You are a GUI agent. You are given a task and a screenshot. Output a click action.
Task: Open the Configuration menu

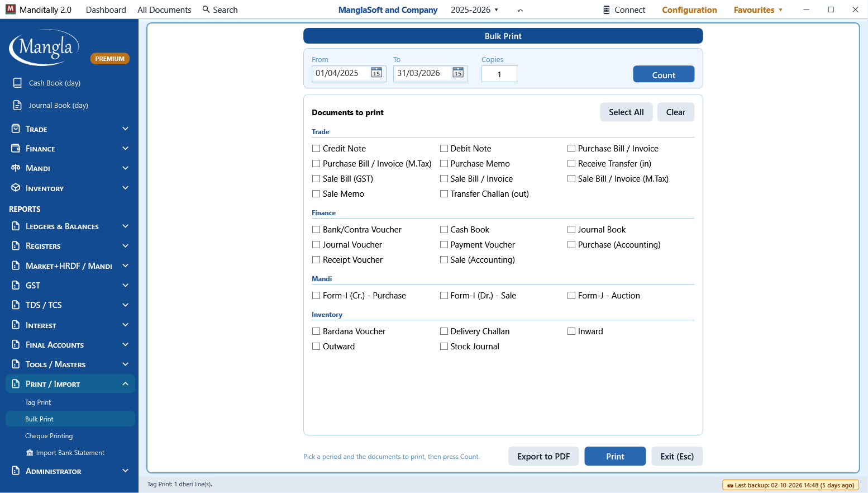pos(689,10)
